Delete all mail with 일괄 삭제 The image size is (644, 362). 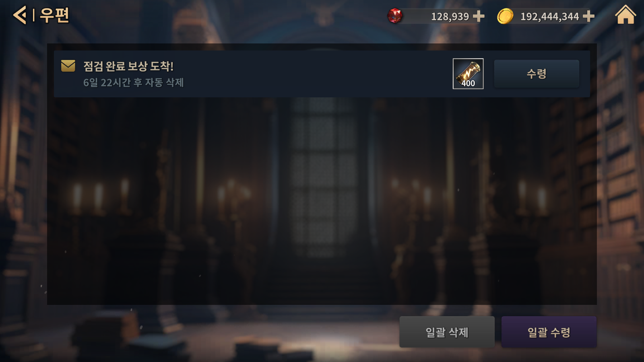447,332
